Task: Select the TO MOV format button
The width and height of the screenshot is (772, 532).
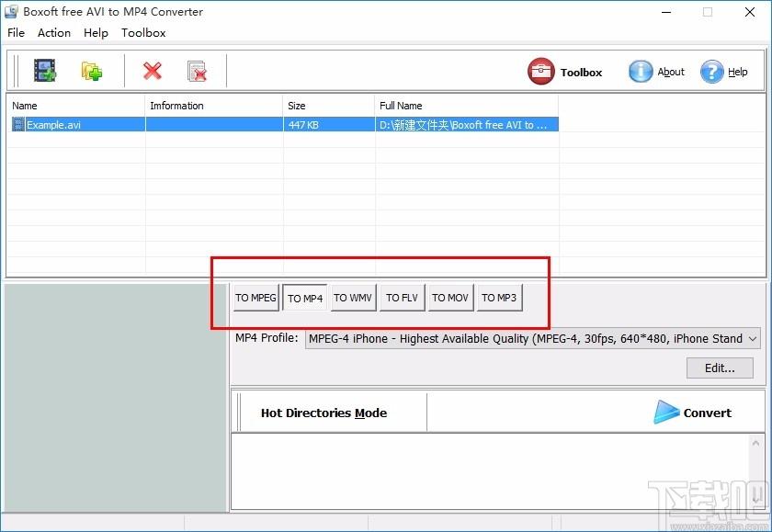Action: [450, 298]
